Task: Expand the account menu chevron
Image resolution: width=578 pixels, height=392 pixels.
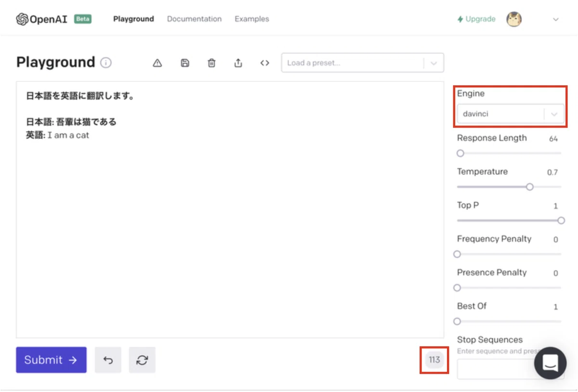Action: (556, 20)
